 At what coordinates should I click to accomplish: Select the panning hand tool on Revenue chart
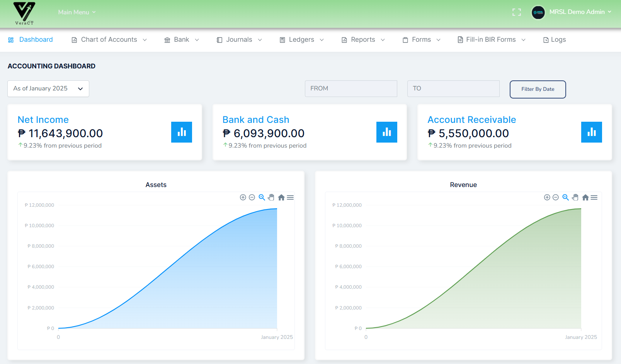click(x=575, y=197)
